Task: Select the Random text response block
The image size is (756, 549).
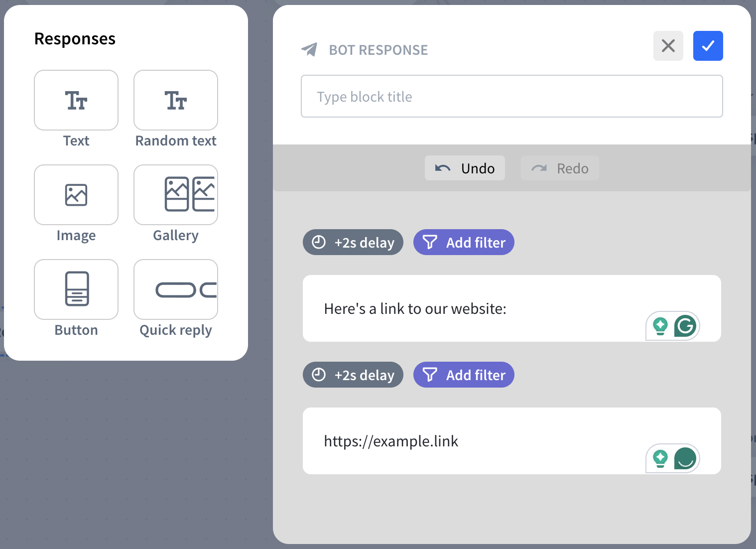Action: pos(176,100)
